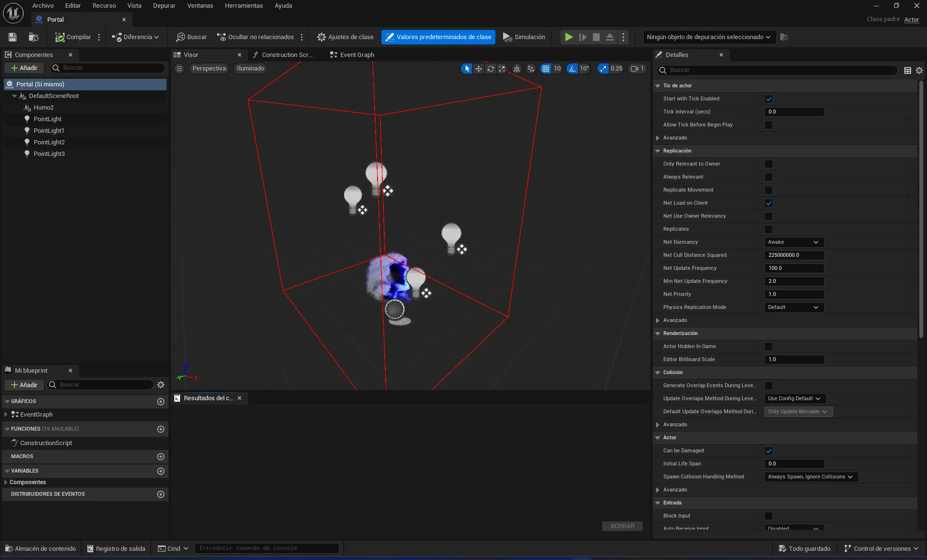This screenshot has width=927, height=560.
Task: Uncheck Start with Tick Enabled
Action: 769,99
